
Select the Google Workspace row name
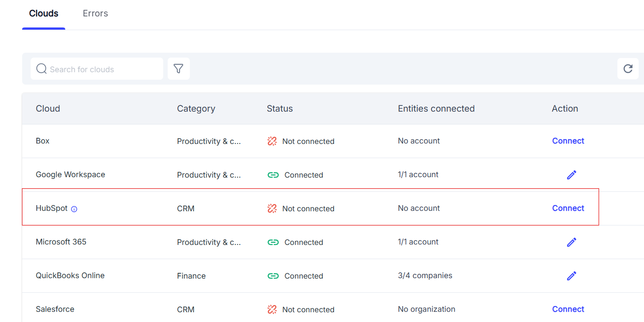71,175
